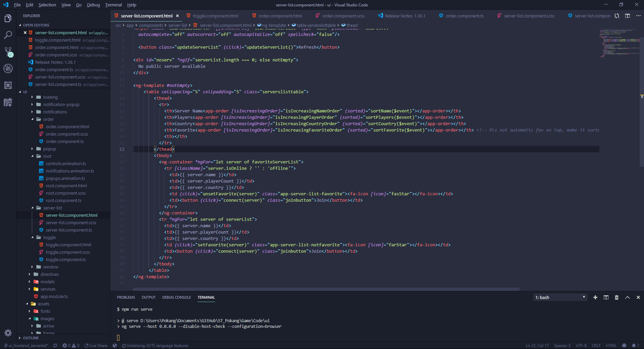Open the Debug view in activity bar
Image resolution: width=644 pixels, height=349 pixels.
pyautogui.click(x=8, y=68)
